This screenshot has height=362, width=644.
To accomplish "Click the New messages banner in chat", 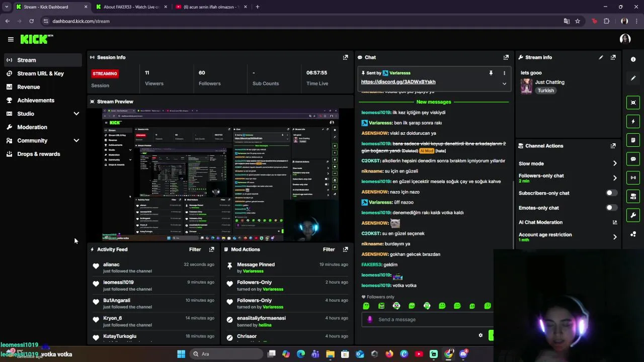I will pyautogui.click(x=434, y=102).
